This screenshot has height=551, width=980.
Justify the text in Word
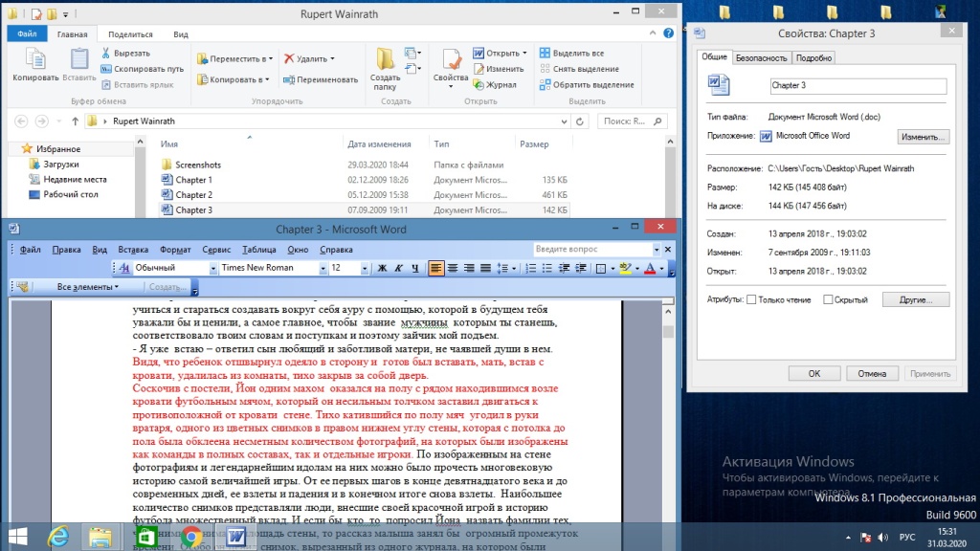(x=485, y=268)
